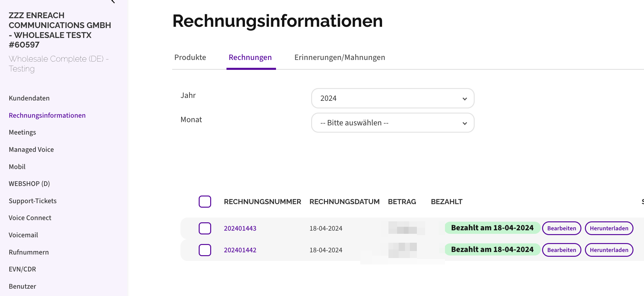Image resolution: width=644 pixels, height=296 pixels.
Task: Open the EVN/CDR section
Action: click(x=22, y=269)
